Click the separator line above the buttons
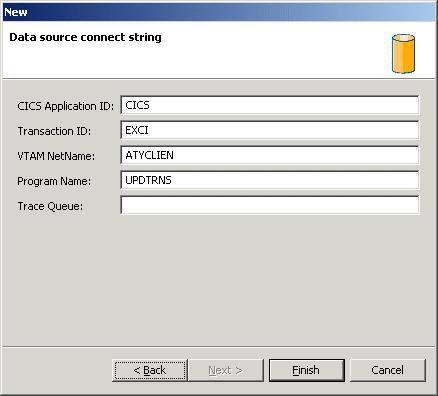 coord(219,347)
